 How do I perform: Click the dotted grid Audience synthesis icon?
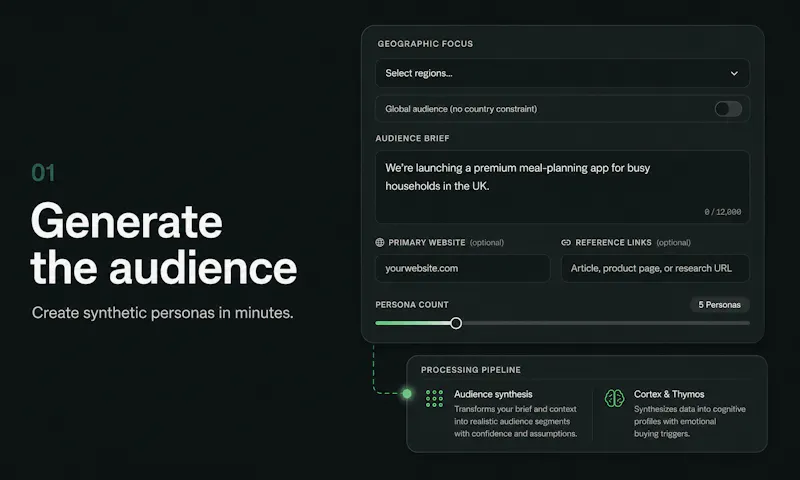(434, 398)
